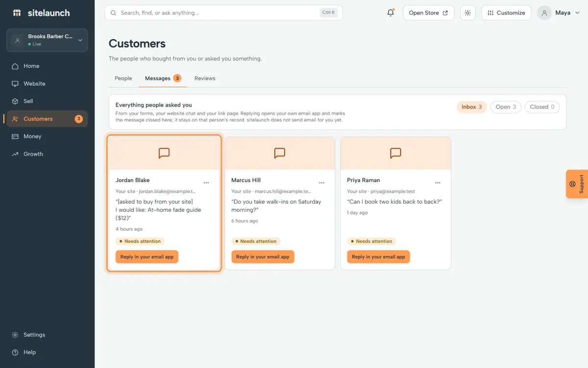Click the Money card icon in sidebar
The image size is (588, 368).
(15, 136)
